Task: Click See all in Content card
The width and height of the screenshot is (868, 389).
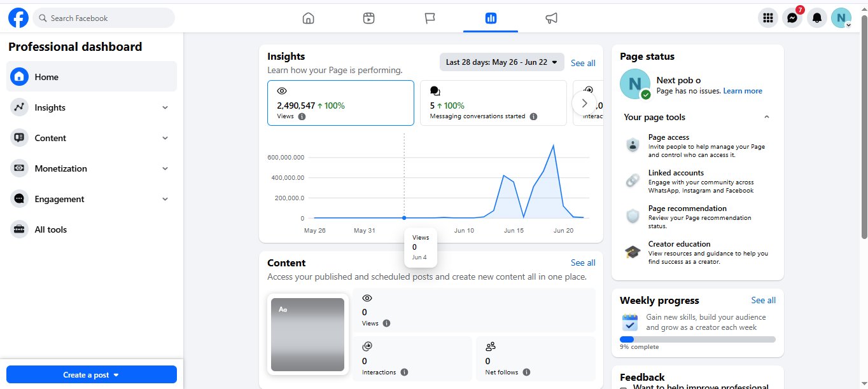Action: pyautogui.click(x=583, y=263)
